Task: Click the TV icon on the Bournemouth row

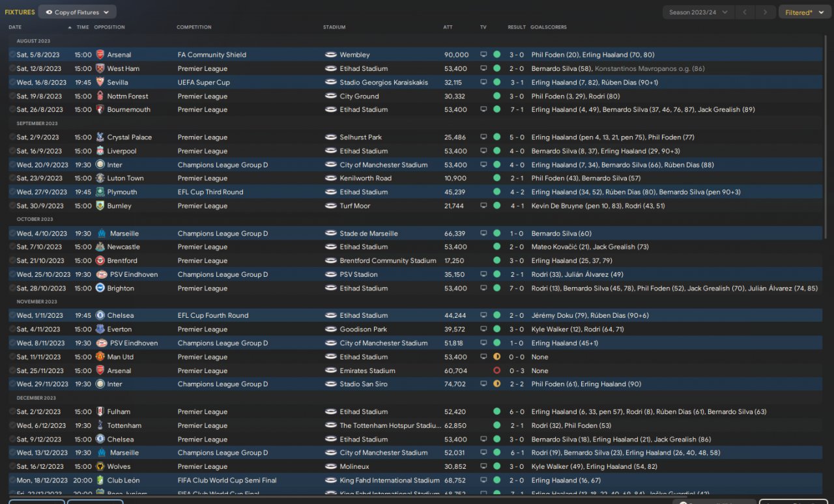Action: click(x=483, y=110)
